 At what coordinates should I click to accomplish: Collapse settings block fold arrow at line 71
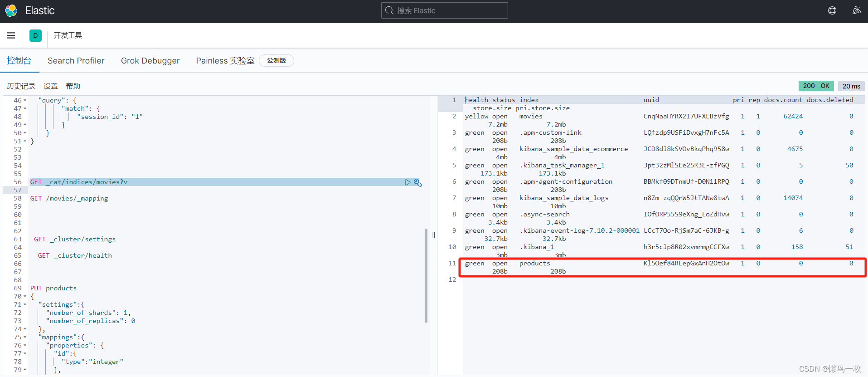[x=25, y=304]
